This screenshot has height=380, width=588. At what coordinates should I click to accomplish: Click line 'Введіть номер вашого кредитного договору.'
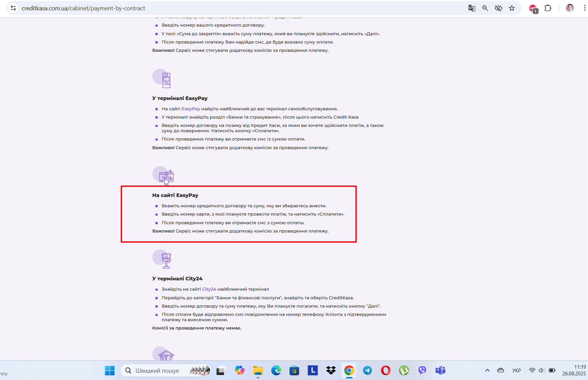(x=213, y=25)
